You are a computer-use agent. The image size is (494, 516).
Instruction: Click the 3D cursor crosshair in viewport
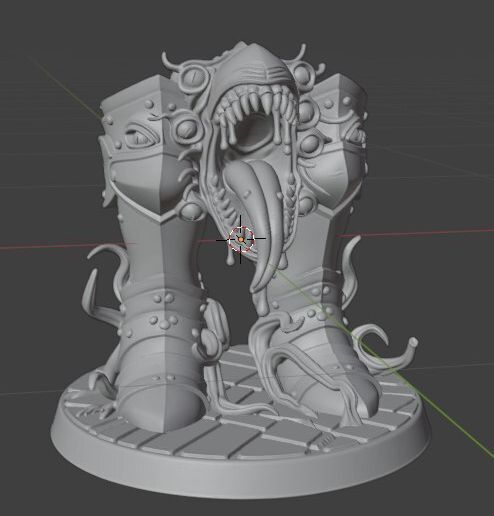[241, 239]
